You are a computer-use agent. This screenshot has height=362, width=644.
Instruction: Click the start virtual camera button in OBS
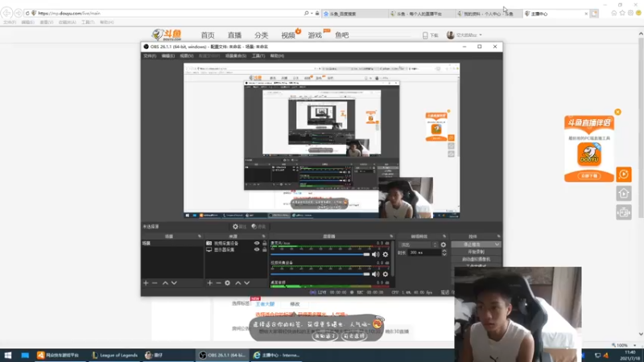point(476,259)
